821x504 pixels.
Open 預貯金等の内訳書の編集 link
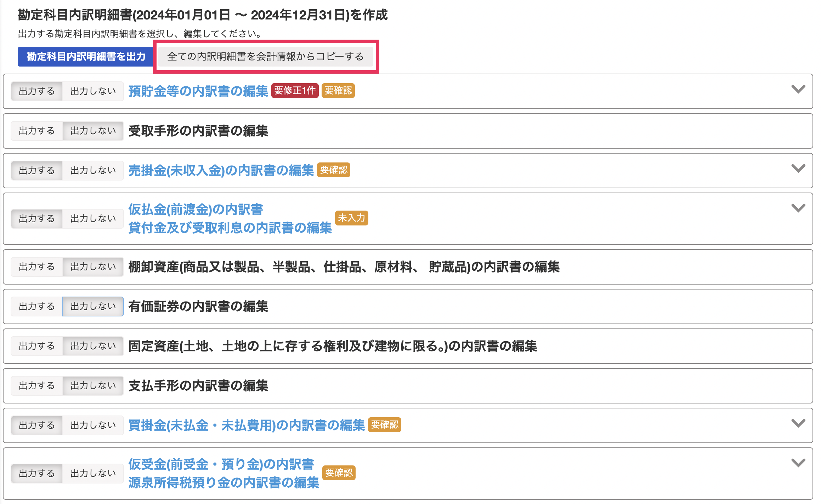(x=198, y=91)
